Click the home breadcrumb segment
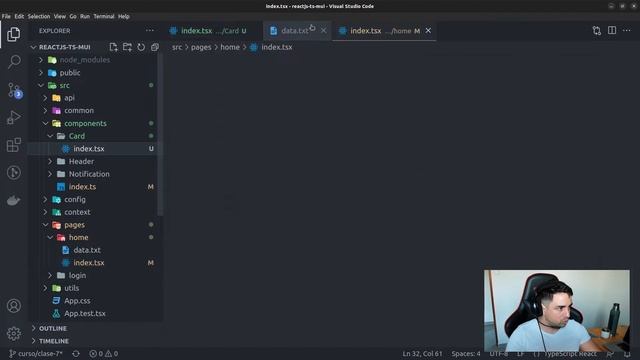640x360 pixels. [x=230, y=47]
